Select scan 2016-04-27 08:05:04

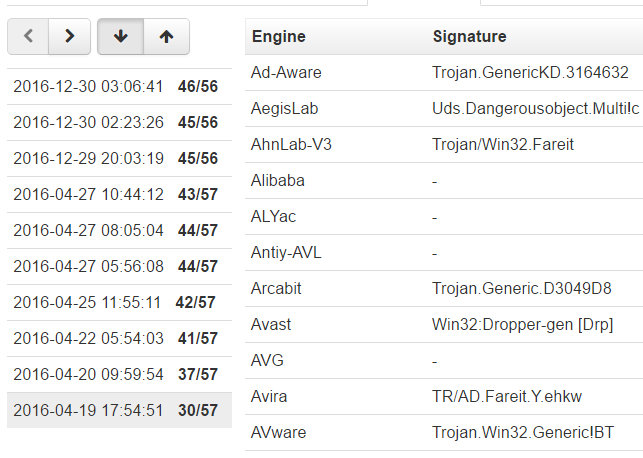(x=119, y=230)
